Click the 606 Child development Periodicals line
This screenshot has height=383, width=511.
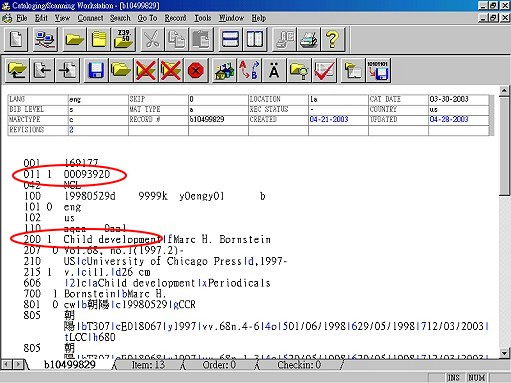tap(167, 283)
